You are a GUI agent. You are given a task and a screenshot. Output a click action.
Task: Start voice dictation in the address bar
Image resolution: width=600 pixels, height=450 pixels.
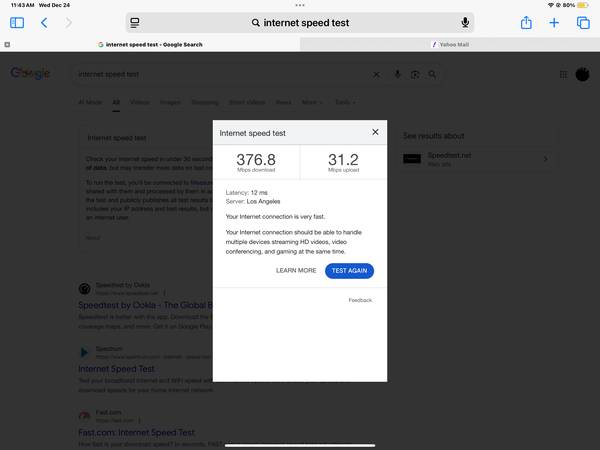coord(465,22)
